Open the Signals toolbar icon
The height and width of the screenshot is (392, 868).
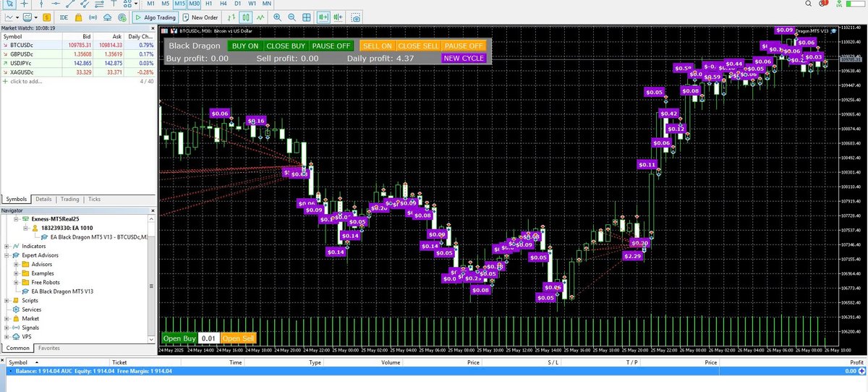coord(93,17)
